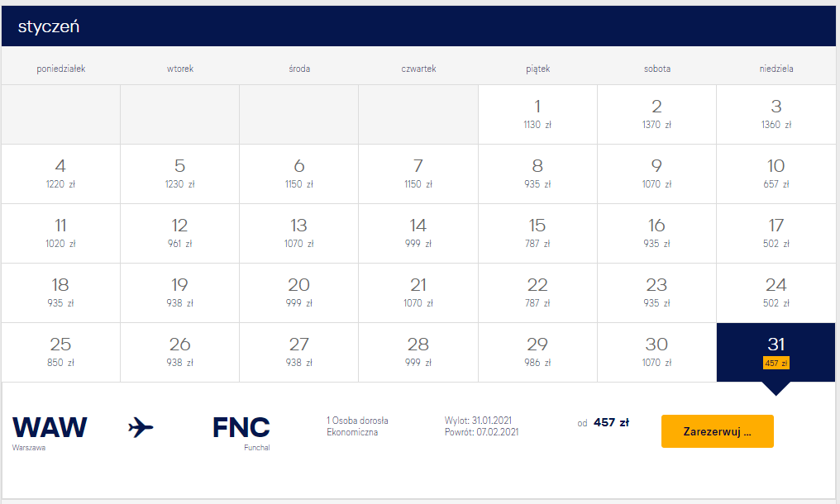Click the niedziela column header

click(776, 69)
